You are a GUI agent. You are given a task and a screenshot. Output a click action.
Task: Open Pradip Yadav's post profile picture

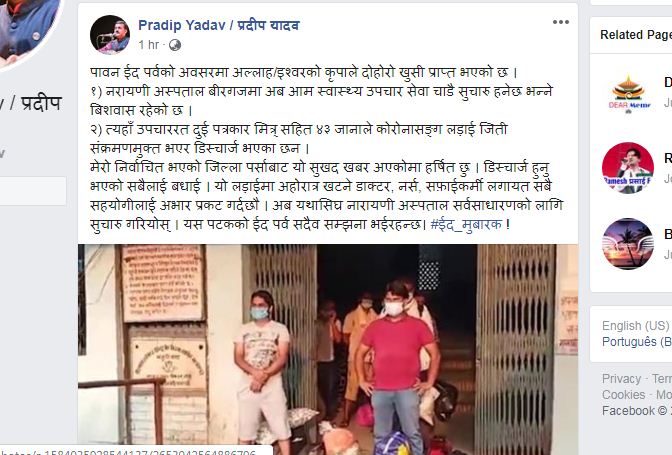[110, 35]
